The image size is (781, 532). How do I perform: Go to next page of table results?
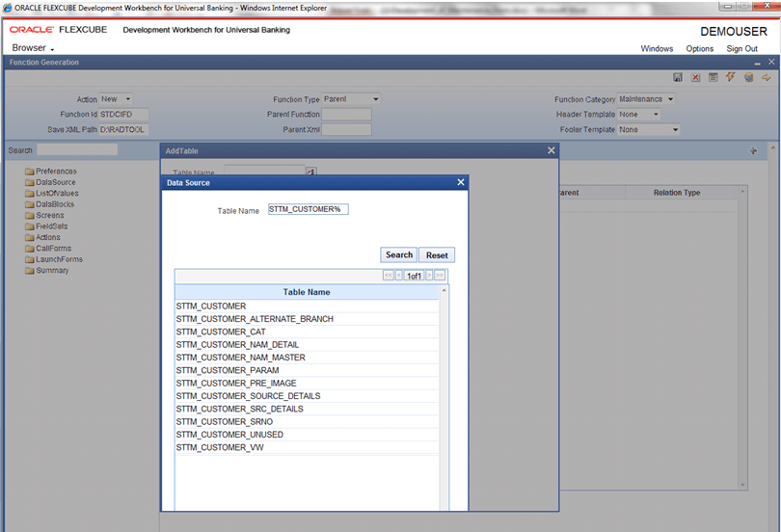tap(429, 276)
